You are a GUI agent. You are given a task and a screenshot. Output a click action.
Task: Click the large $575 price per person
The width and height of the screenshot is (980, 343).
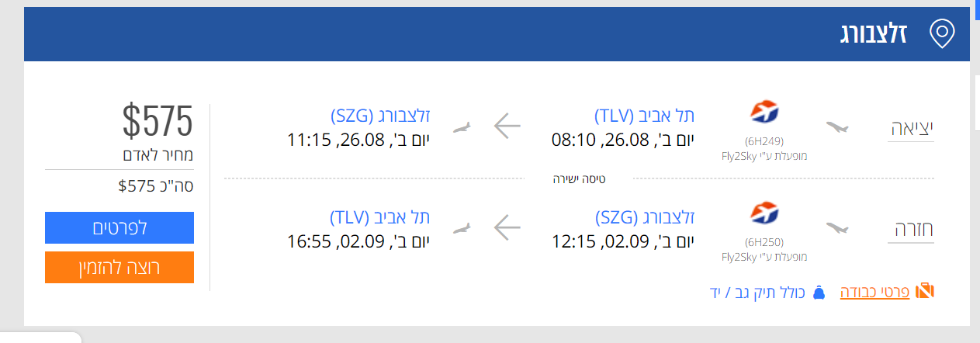pyautogui.click(x=157, y=120)
